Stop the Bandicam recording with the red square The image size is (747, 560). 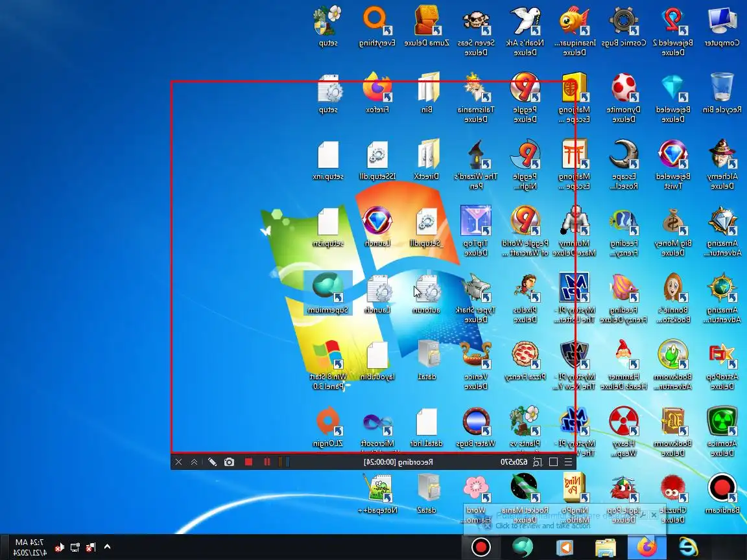pos(248,462)
